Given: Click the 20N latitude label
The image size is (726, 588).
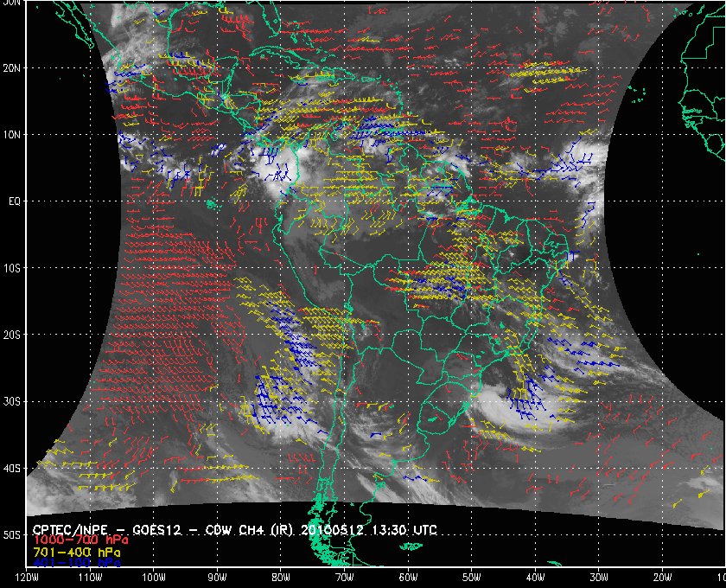Looking at the screenshot, I should coord(11,68).
